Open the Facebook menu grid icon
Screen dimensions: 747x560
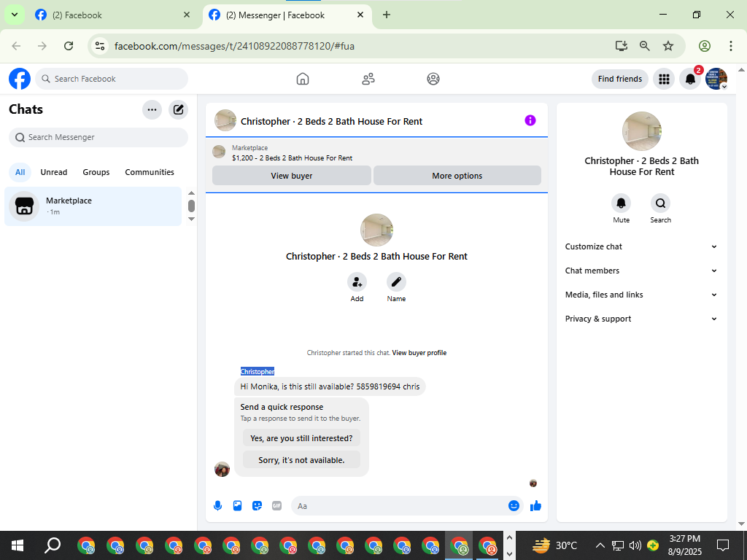(x=664, y=79)
